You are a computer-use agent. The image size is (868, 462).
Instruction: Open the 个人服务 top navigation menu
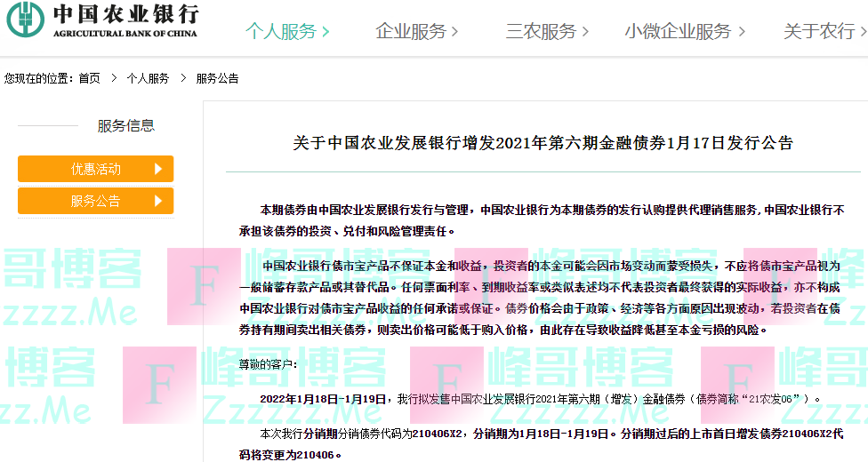point(281,32)
